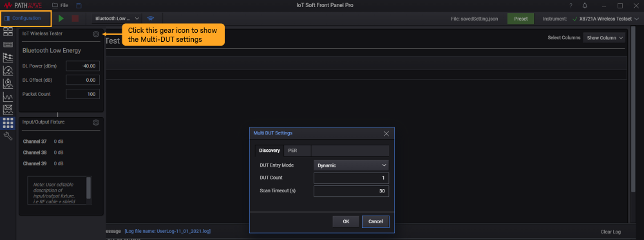Open the line waveform view in the sidebar
Viewport: 644px width, 240px height.
[x=8, y=97]
